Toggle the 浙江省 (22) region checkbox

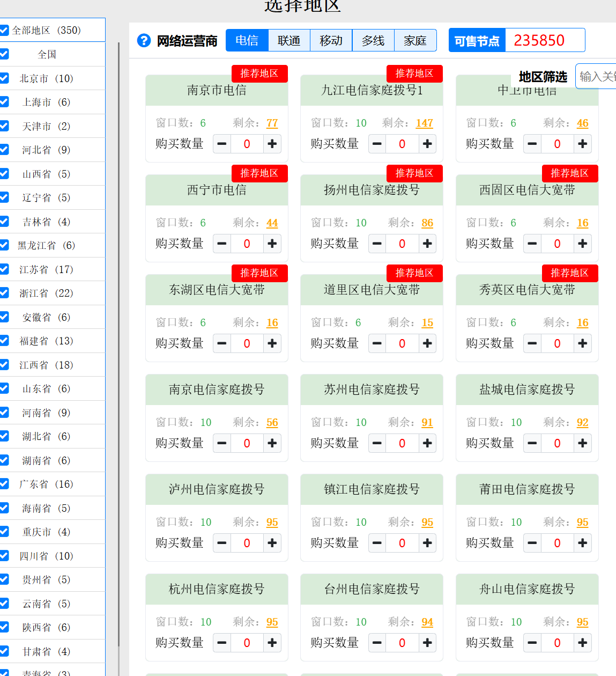tap(4, 293)
